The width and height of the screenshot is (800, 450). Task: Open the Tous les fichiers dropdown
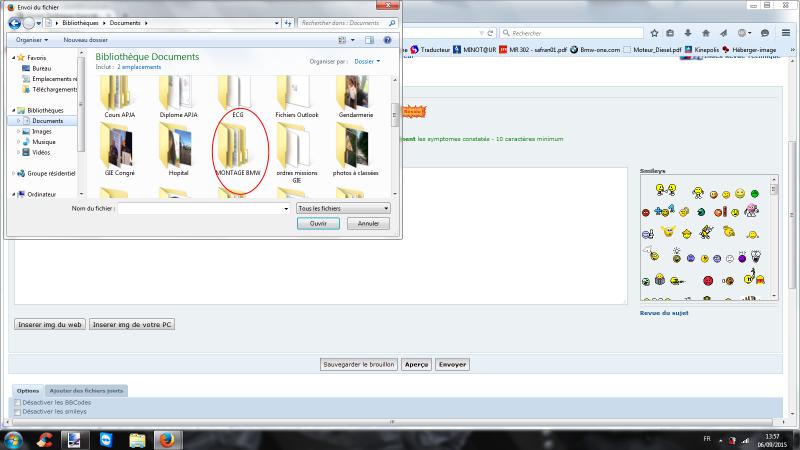[342, 208]
